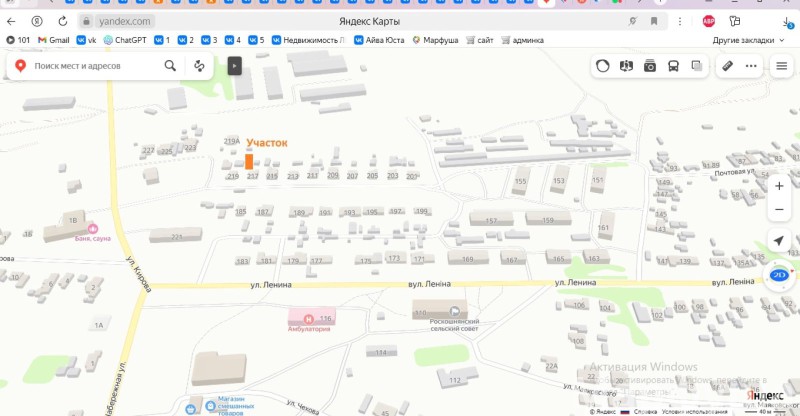
Task: Open the ABP extension icon
Action: [709, 20]
